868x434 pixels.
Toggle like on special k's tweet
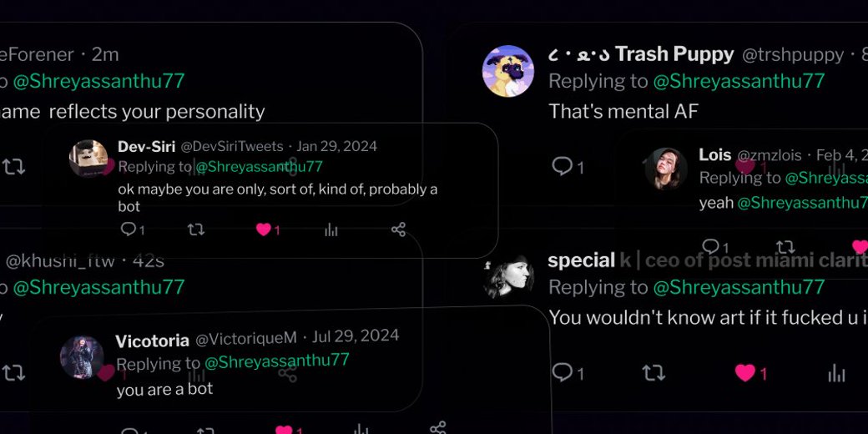click(745, 372)
